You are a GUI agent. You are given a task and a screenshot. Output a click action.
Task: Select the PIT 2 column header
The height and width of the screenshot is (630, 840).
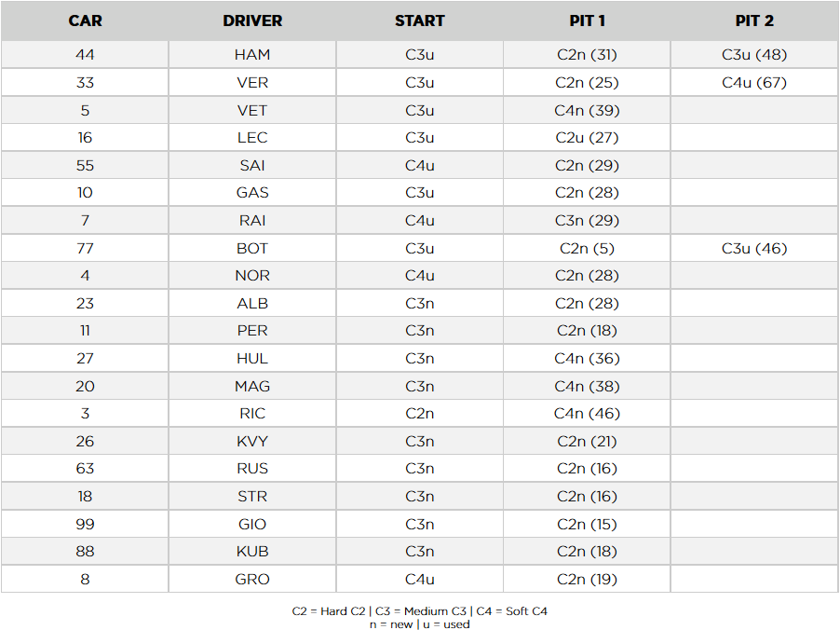point(754,21)
